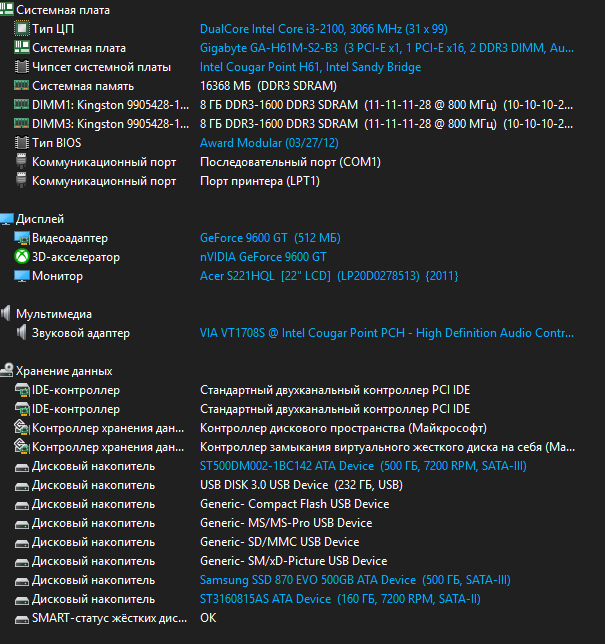Select the Звуковой адаптер field label
The width and height of the screenshot is (605, 644).
(81, 333)
